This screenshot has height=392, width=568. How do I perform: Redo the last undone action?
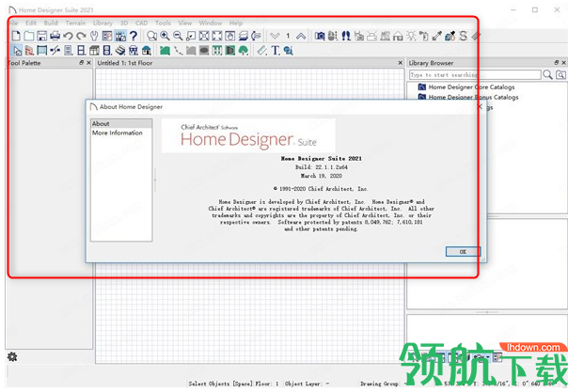click(x=81, y=36)
